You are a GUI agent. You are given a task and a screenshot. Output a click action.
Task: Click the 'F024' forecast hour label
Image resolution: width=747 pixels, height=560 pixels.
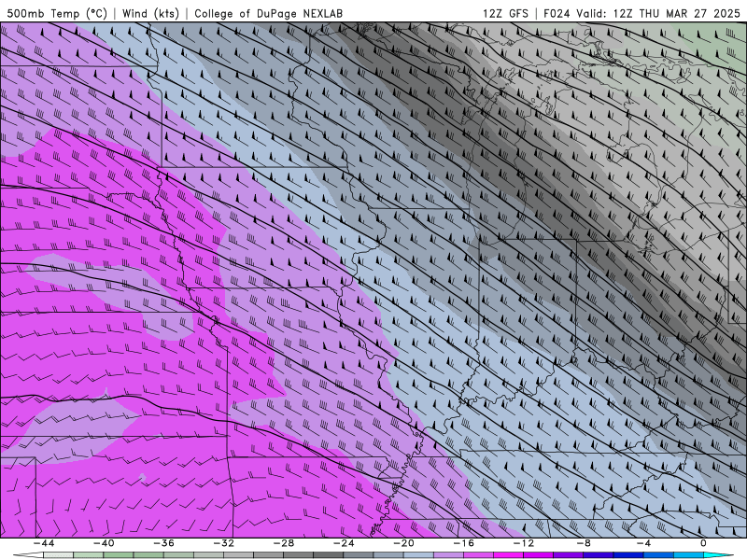coord(557,13)
